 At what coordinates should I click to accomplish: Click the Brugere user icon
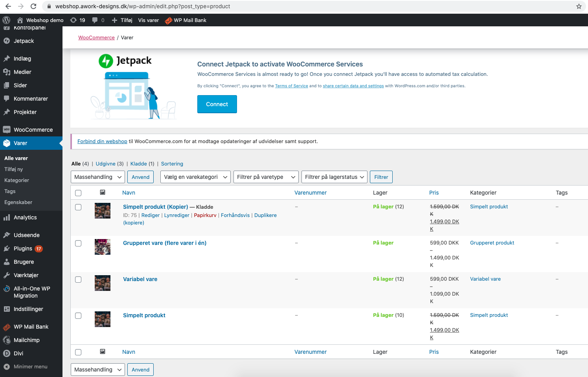[x=7, y=262]
